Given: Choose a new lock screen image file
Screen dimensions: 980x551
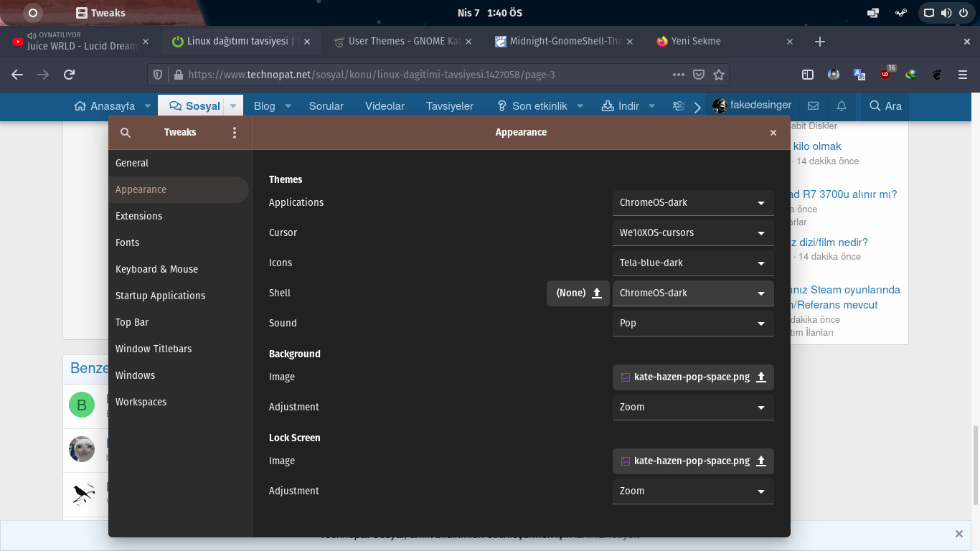Looking at the screenshot, I should pyautogui.click(x=693, y=461).
